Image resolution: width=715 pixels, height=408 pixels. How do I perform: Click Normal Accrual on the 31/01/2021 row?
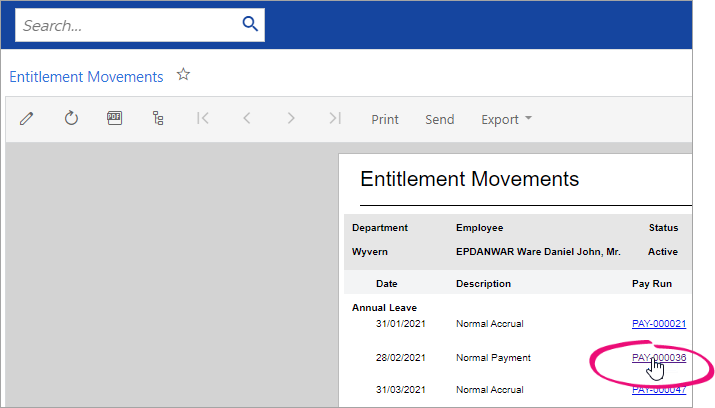(490, 324)
